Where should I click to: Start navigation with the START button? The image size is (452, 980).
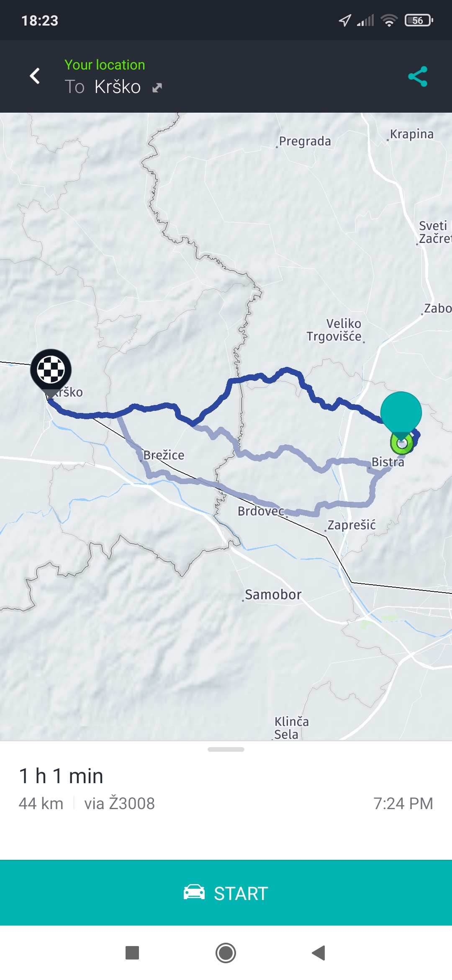226,892
